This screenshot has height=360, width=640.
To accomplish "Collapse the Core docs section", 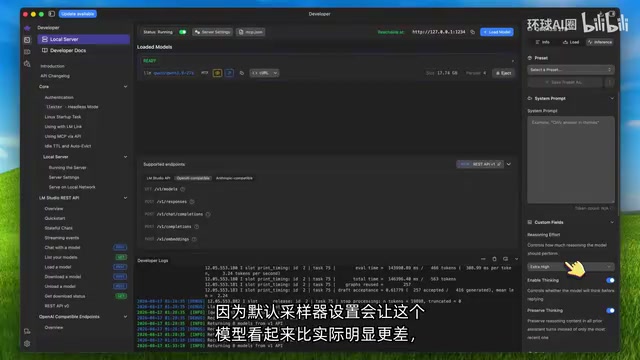I will 125,87.
